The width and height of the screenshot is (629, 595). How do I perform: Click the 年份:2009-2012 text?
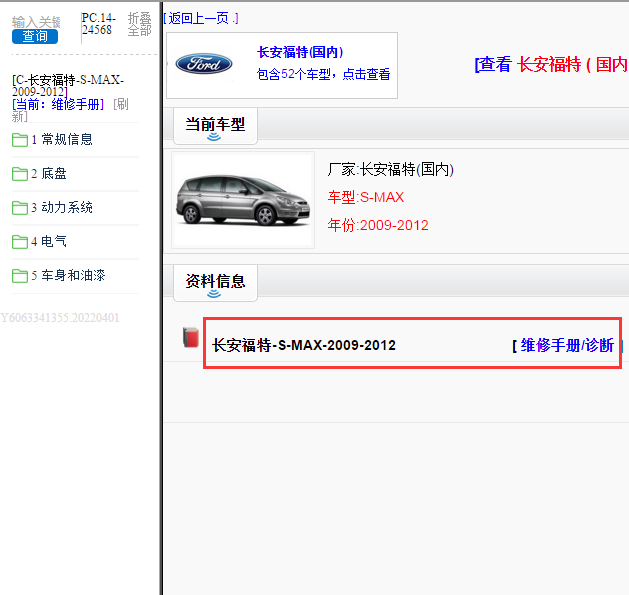(x=378, y=225)
